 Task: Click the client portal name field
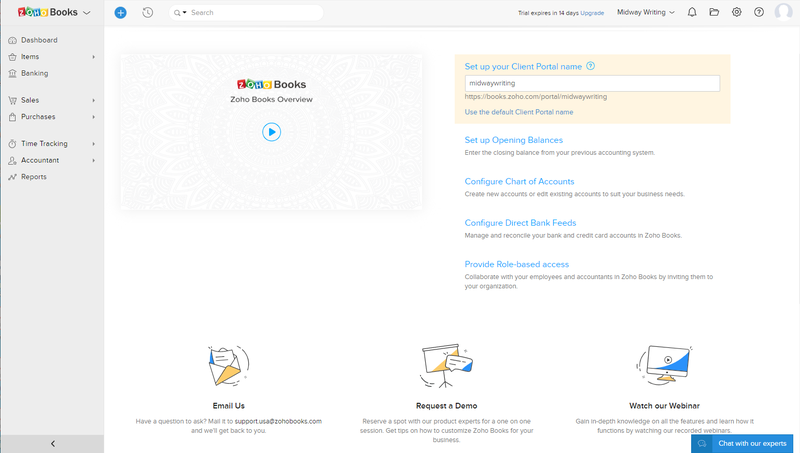592,84
